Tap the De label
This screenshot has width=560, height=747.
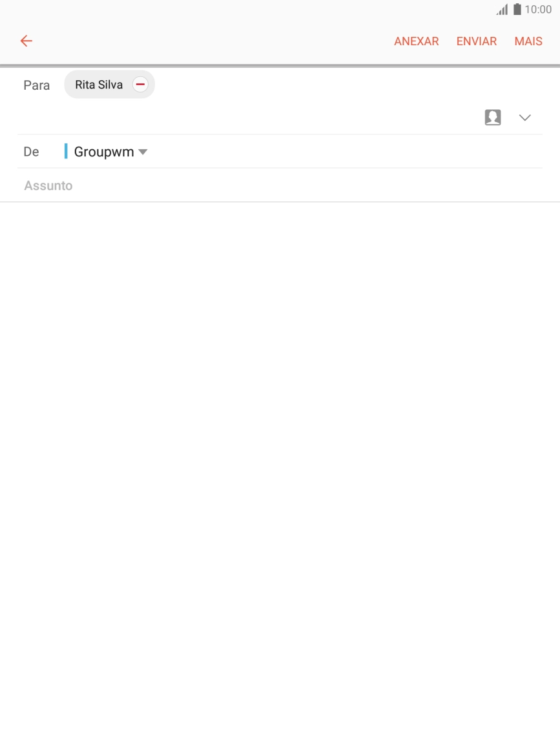31,151
